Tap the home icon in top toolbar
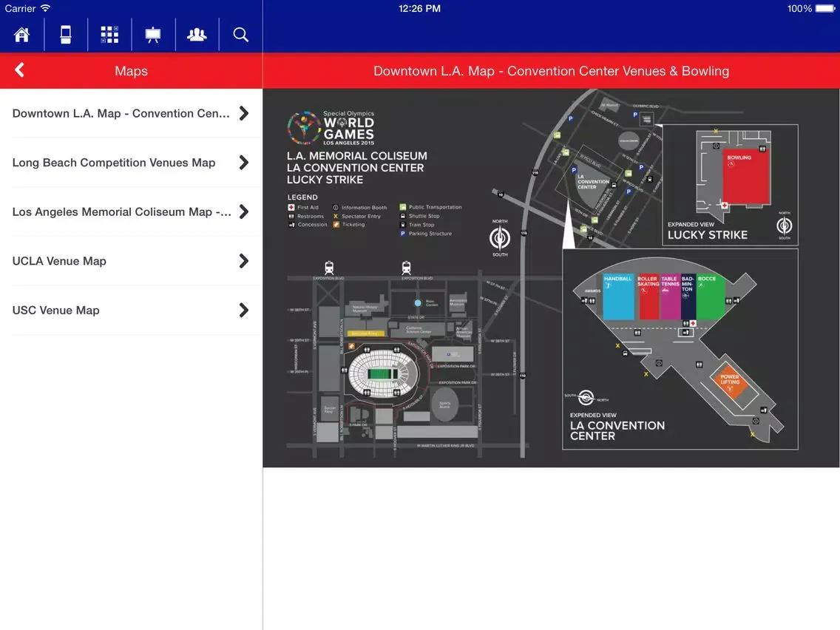Screen dimensions: 840x630 pyautogui.click(x=22, y=35)
